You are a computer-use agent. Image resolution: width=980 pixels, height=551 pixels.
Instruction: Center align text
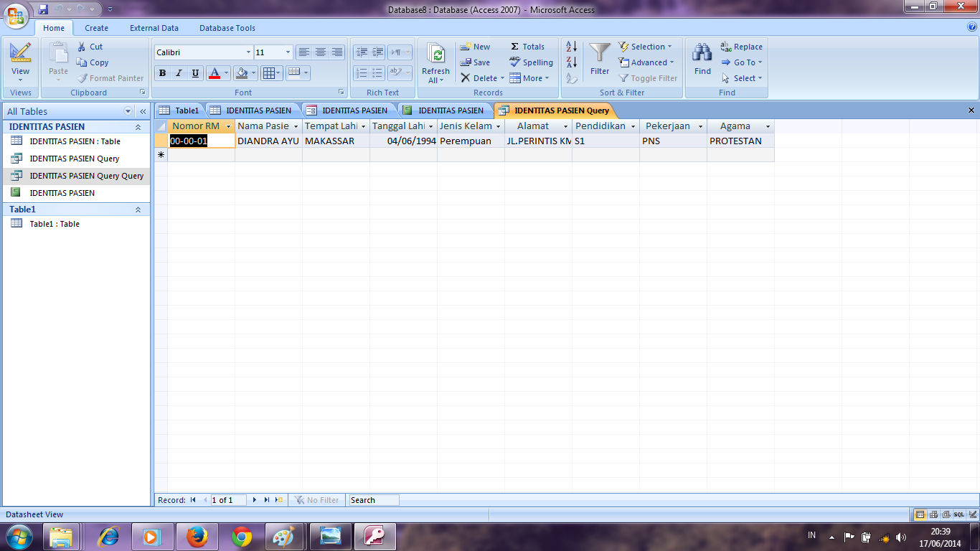coord(321,52)
